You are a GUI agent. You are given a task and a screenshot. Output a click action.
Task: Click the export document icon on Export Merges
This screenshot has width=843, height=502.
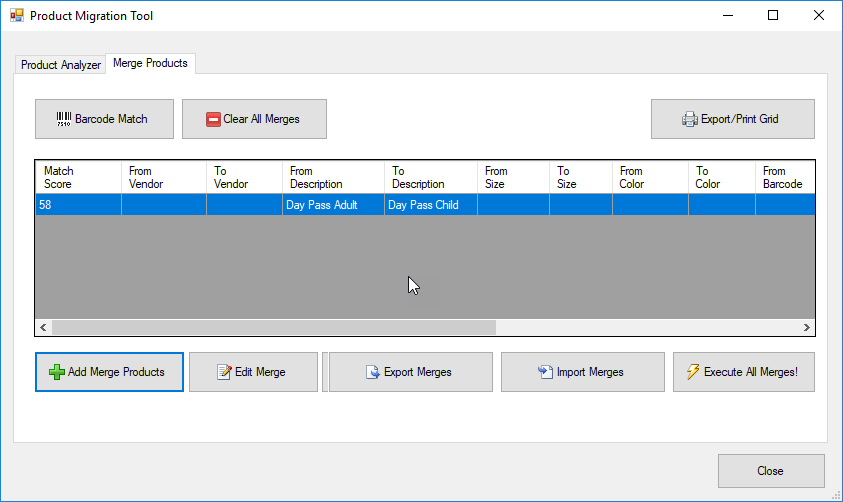pos(373,372)
